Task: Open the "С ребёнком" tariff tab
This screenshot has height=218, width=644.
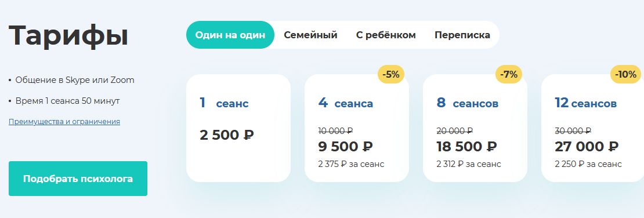Action: pyautogui.click(x=386, y=35)
